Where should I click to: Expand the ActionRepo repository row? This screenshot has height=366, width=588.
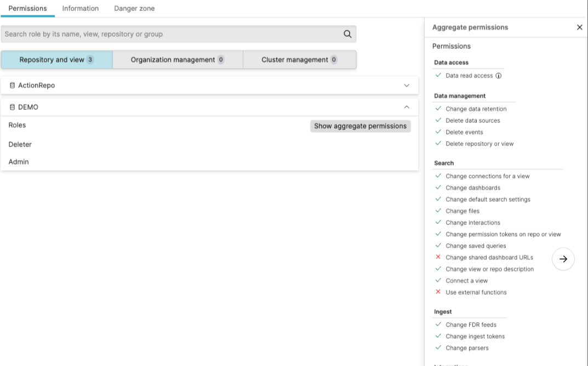(407, 86)
